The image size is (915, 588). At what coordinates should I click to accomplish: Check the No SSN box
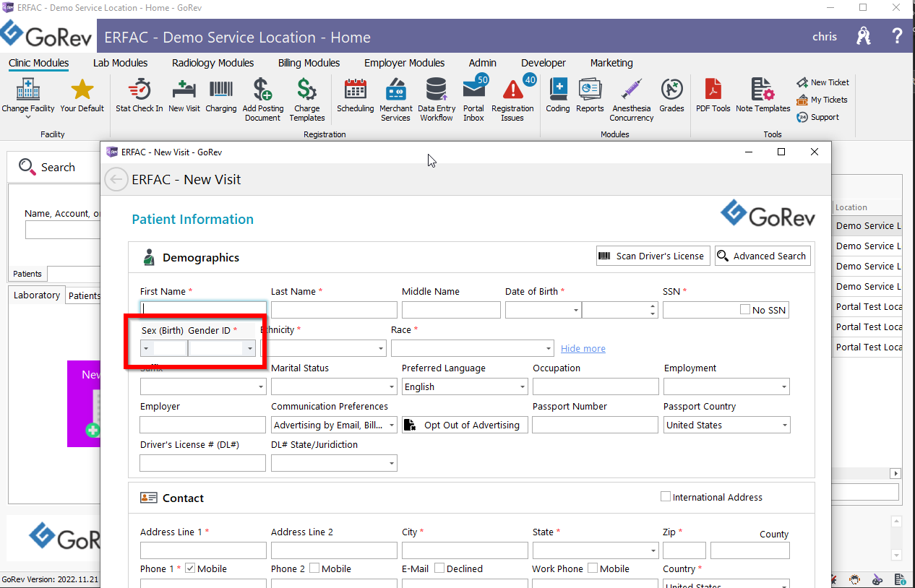[x=745, y=310]
